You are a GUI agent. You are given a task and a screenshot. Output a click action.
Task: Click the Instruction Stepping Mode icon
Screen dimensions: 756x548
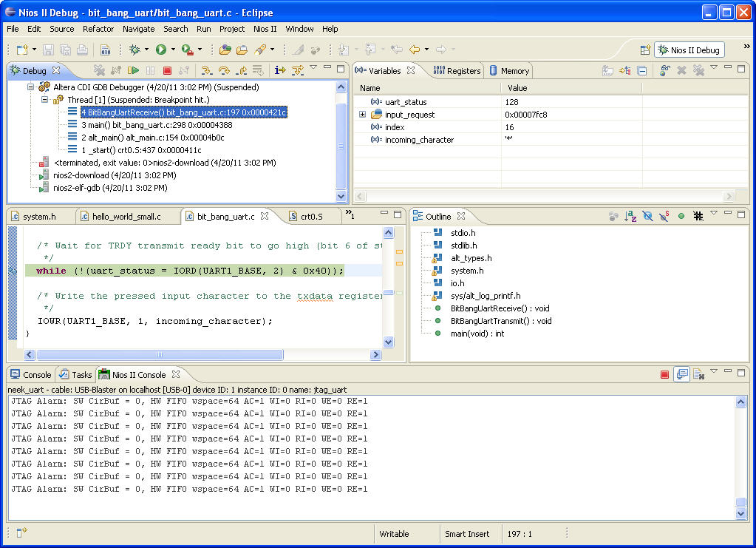pyautogui.click(x=280, y=71)
